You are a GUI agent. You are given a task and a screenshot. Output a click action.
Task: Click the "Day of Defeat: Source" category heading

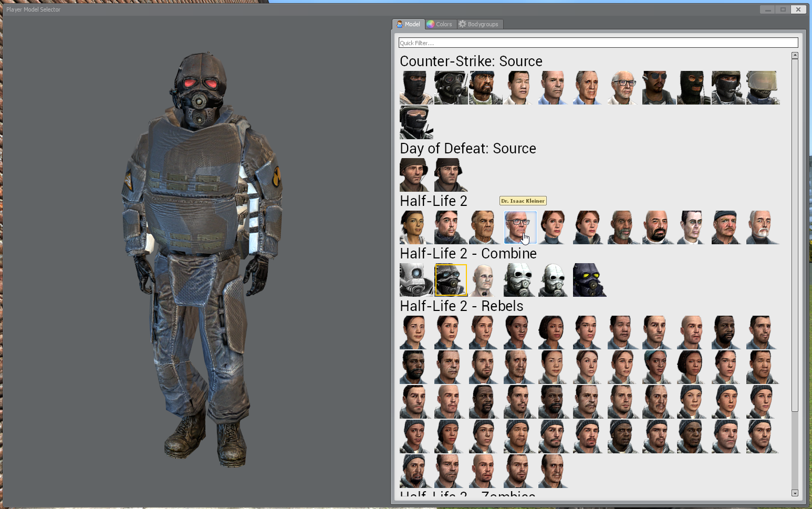(x=468, y=149)
